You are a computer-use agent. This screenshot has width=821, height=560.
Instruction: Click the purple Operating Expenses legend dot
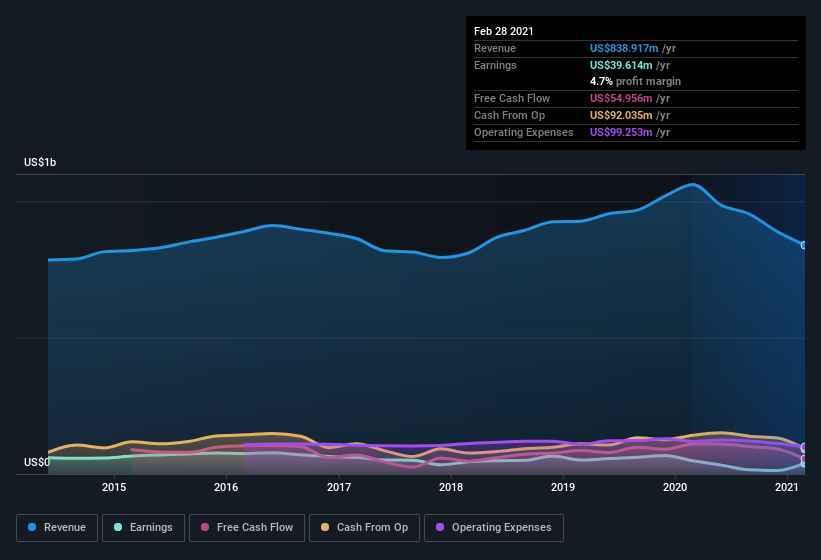coord(440,528)
